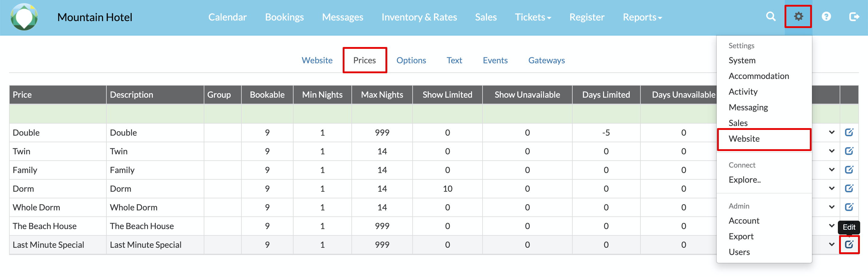Select the Prices tab
Image resolution: width=868 pixels, height=277 pixels.
click(364, 60)
